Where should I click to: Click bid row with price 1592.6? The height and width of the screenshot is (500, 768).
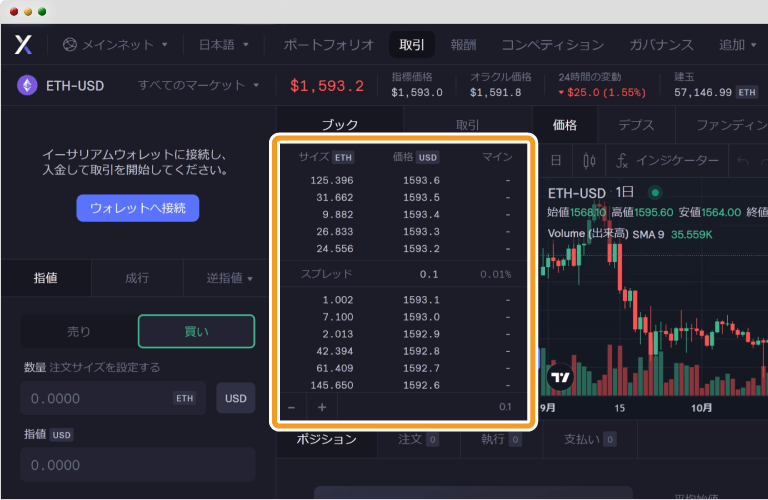point(403,385)
